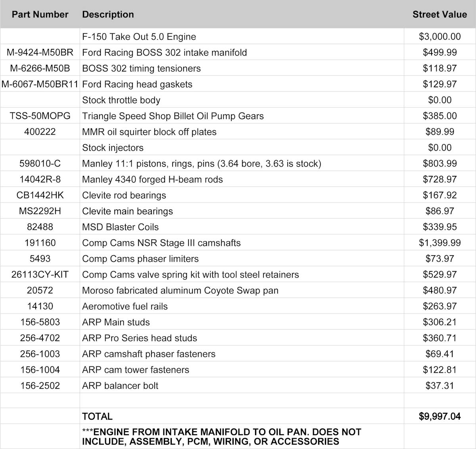Select Manley 4340 forged H-beam rods cell
This screenshot has width=476, height=449.
coord(152,179)
